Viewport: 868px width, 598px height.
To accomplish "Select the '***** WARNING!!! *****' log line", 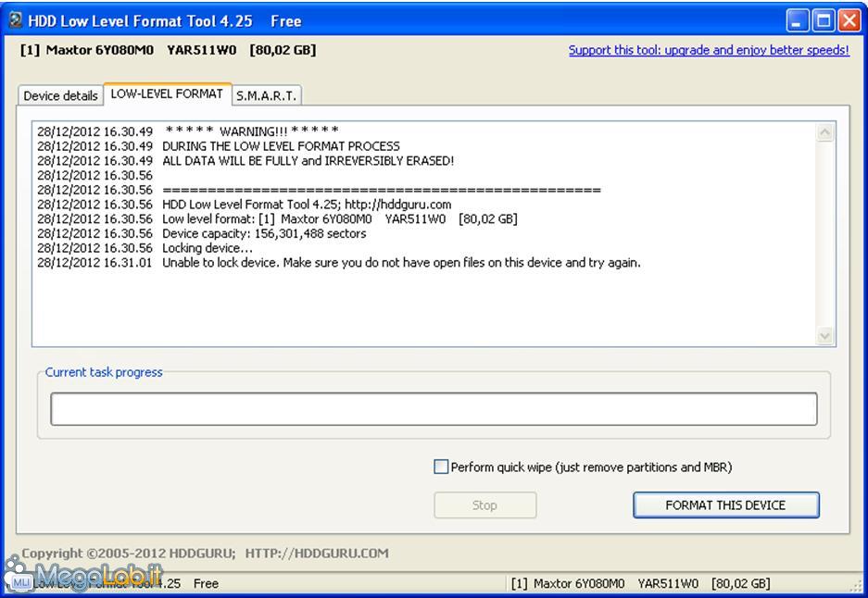I will pyautogui.click(x=188, y=131).
